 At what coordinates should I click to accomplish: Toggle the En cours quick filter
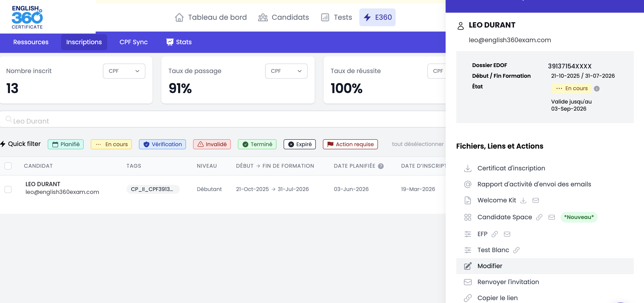tap(111, 144)
